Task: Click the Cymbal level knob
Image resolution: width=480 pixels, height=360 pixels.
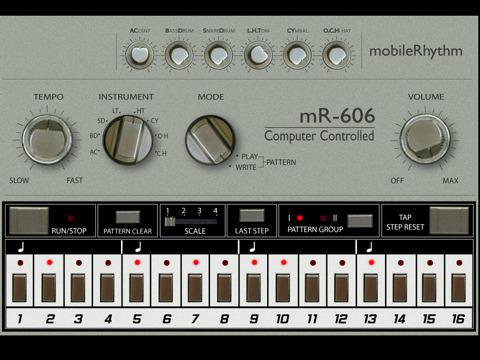Action: pos(297,55)
